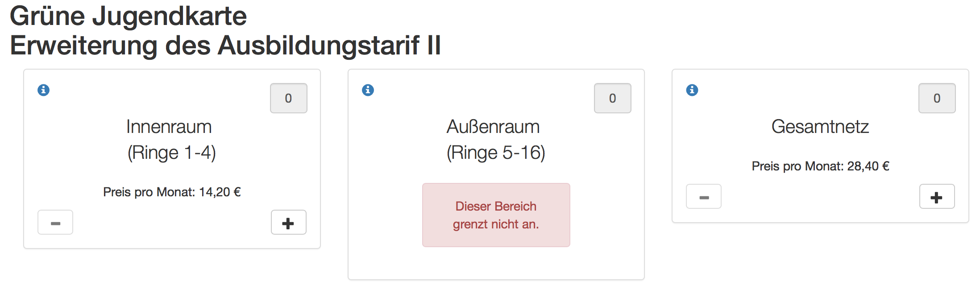980x290 pixels.
Task: Click the 'Innenraum' card title
Action: point(169,127)
